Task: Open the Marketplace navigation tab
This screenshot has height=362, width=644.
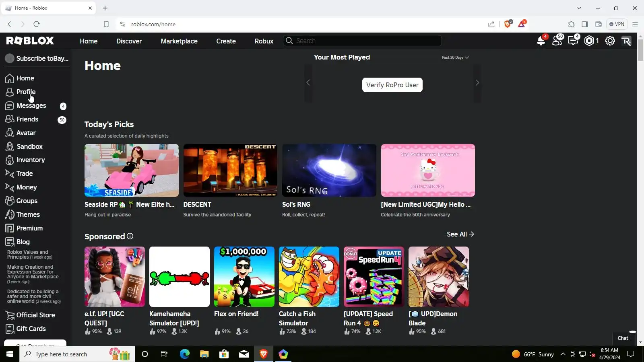Action: (179, 41)
